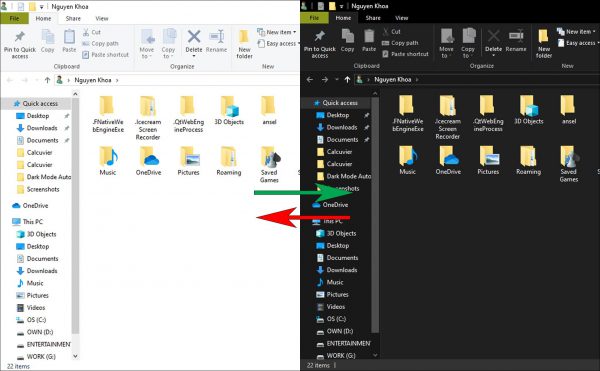Open Easy access dropdown in light window

[x=278, y=44]
